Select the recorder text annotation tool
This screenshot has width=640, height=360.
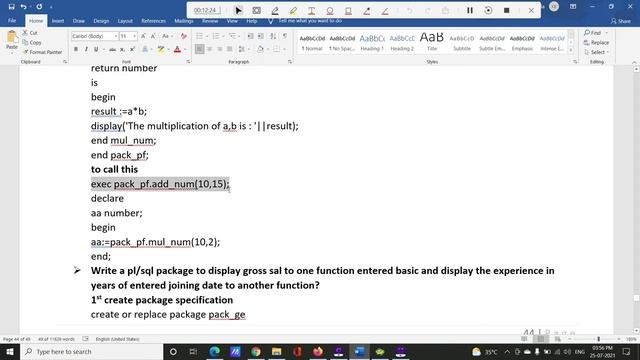pos(311,10)
